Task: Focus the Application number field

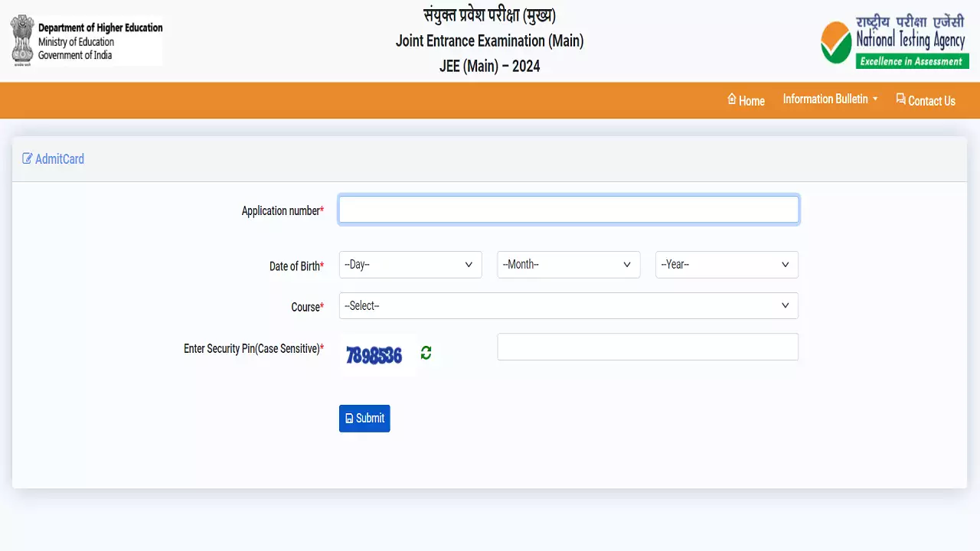Action: coord(568,210)
